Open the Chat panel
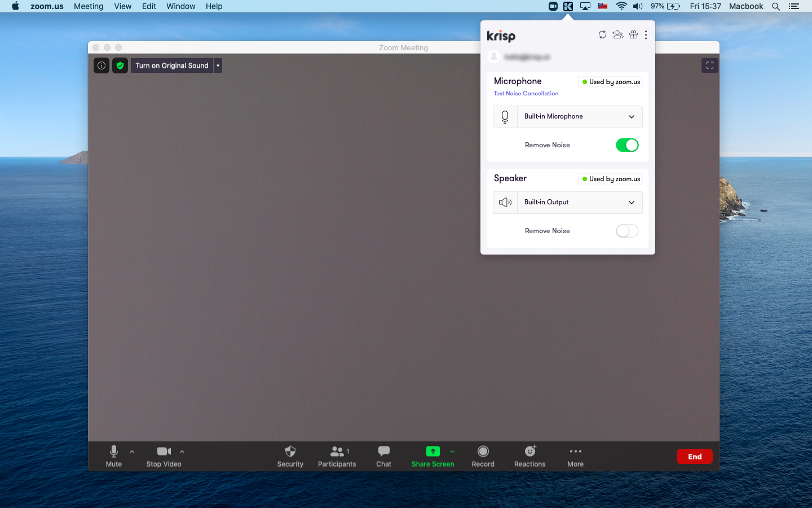 pyautogui.click(x=383, y=456)
